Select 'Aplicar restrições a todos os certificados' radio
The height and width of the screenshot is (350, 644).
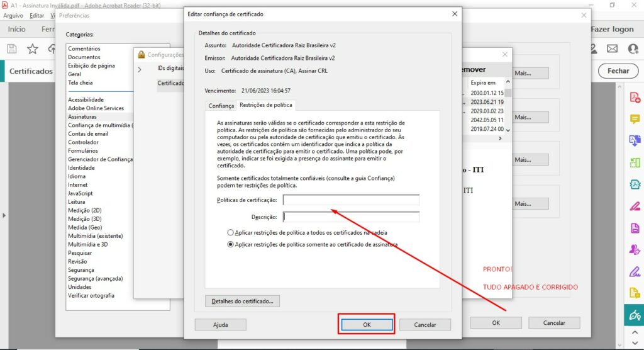[x=230, y=232]
